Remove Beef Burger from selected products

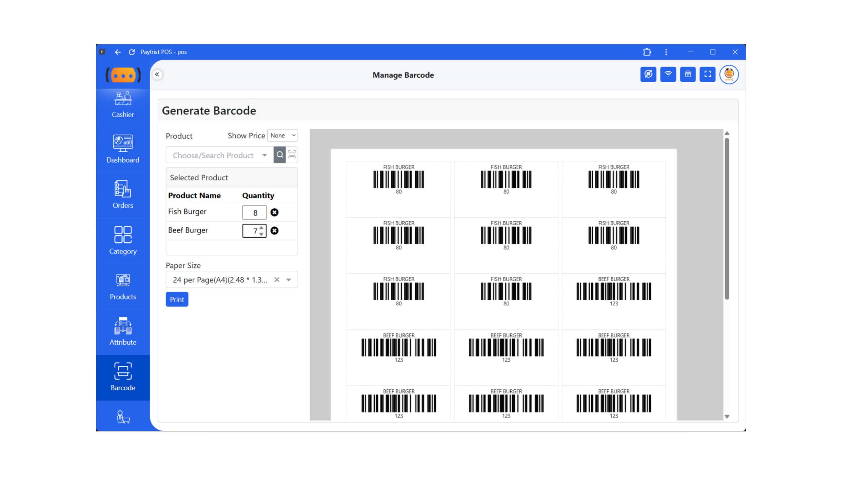274,231
